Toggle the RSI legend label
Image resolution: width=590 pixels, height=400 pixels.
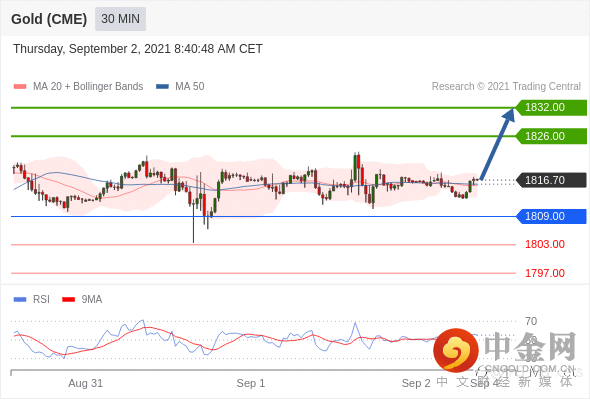pyautogui.click(x=41, y=300)
